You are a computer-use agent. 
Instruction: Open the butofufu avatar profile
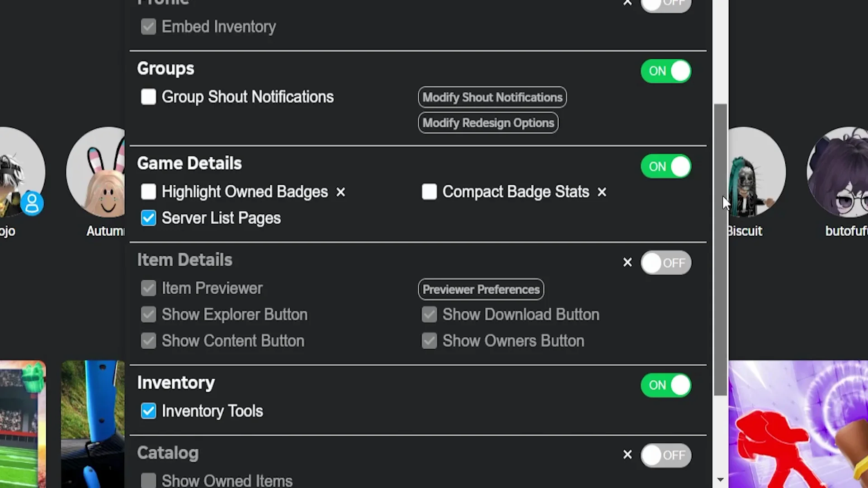pos(839,172)
